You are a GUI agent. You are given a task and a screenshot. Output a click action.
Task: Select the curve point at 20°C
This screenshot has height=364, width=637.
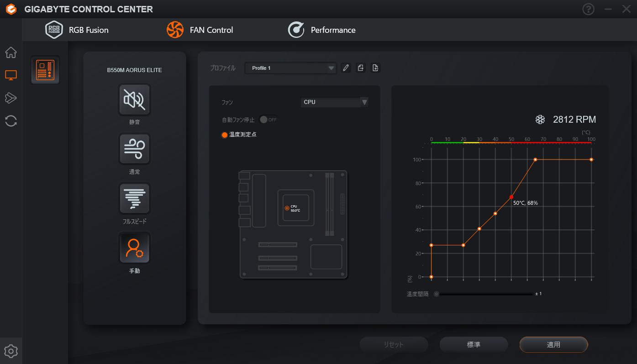tap(463, 245)
